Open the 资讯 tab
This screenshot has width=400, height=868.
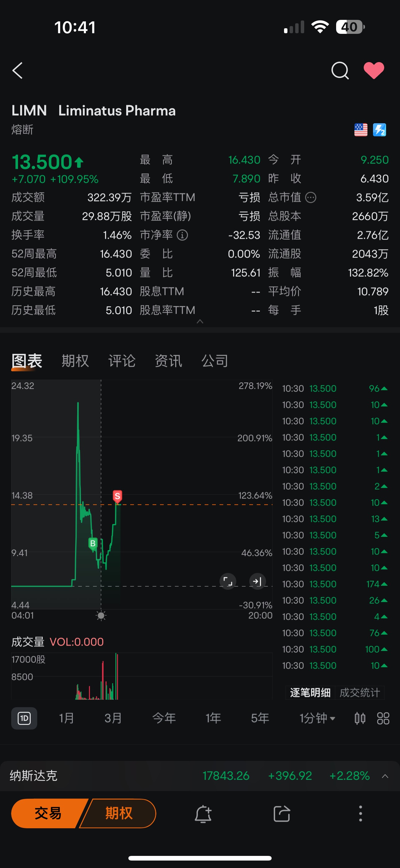pos(168,361)
